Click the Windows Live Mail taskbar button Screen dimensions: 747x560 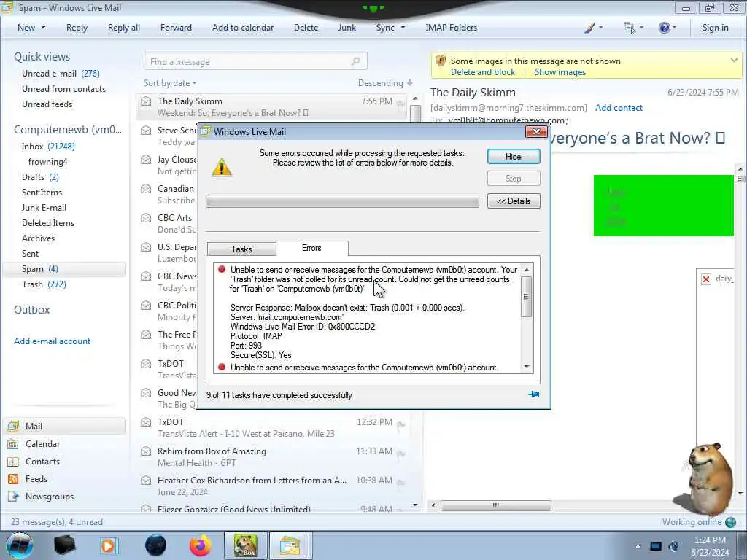click(x=290, y=545)
